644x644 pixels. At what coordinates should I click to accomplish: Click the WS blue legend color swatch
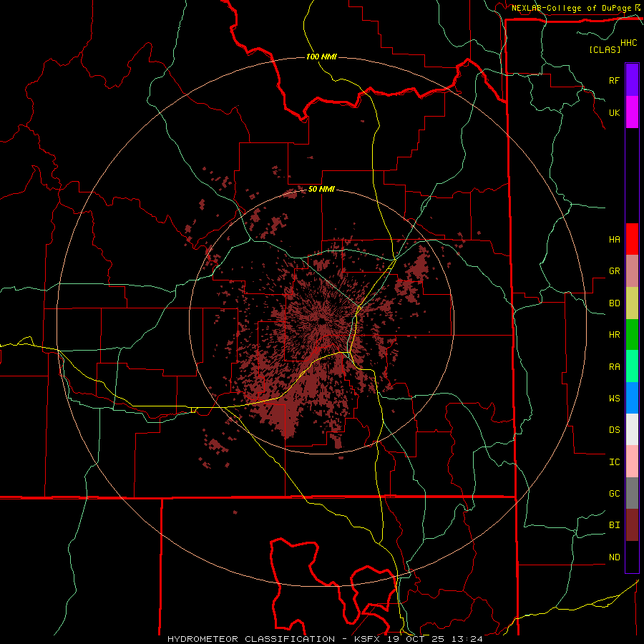click(632, 398)
